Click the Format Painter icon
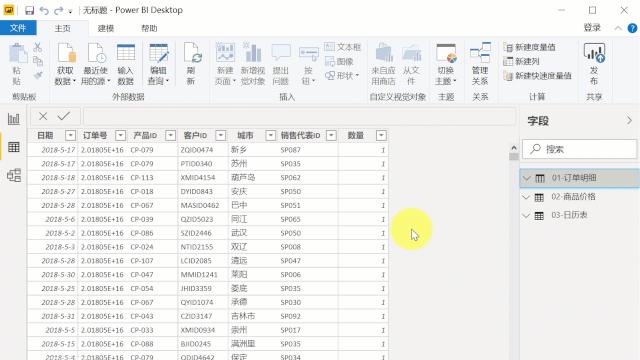This screenshot has height=360, width=640. pyautogui.click(x=38, y=76)
